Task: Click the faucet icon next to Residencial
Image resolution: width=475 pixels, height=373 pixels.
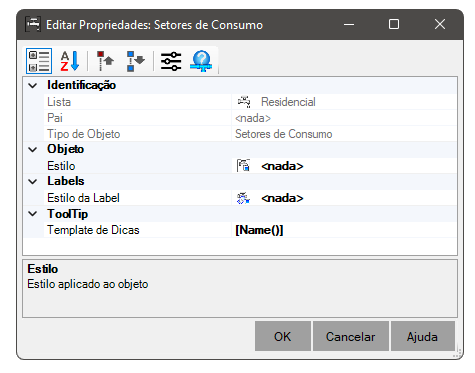Action: point(244,102)
